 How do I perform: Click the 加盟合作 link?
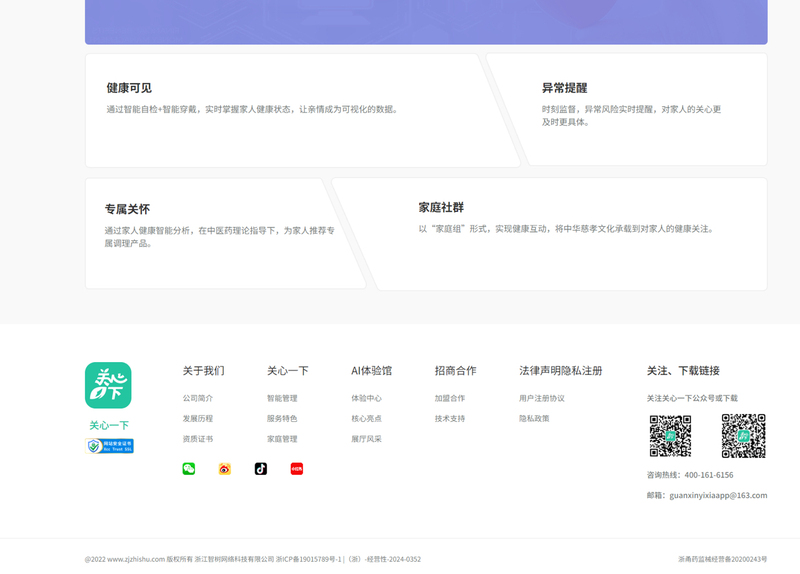450,398
